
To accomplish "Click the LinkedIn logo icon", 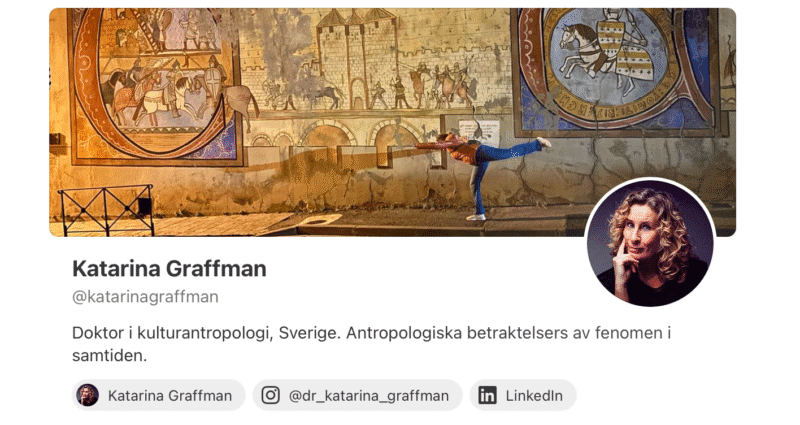I will point(487,395).
